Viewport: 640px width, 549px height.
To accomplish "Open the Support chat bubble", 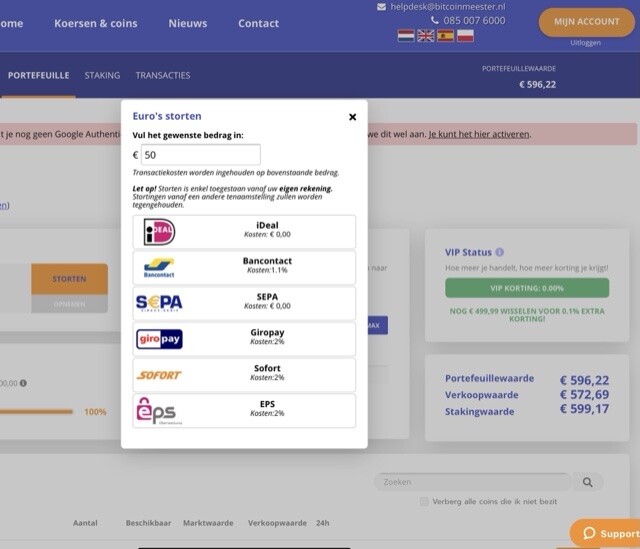I will coord(607,533).
